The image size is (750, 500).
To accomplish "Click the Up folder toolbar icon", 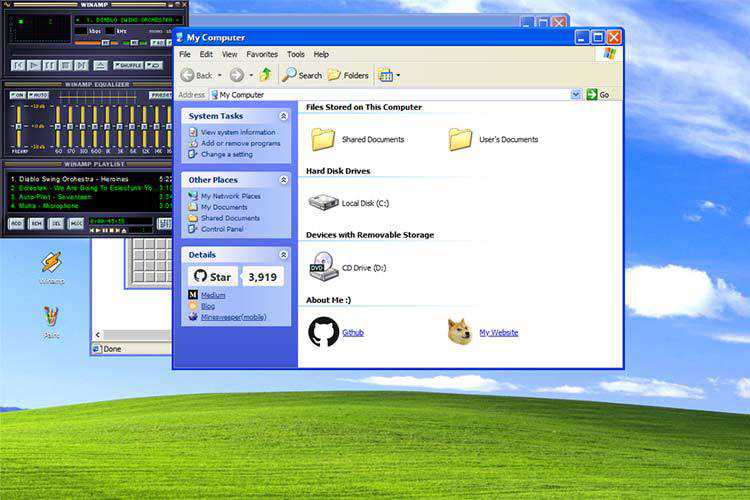I will 265,75.
